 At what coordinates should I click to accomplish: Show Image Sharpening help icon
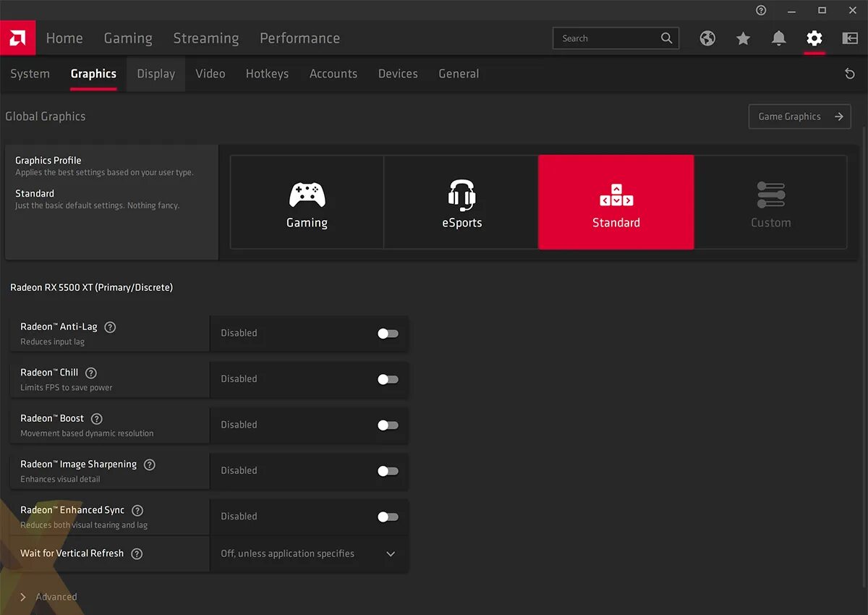coord(150,465)
